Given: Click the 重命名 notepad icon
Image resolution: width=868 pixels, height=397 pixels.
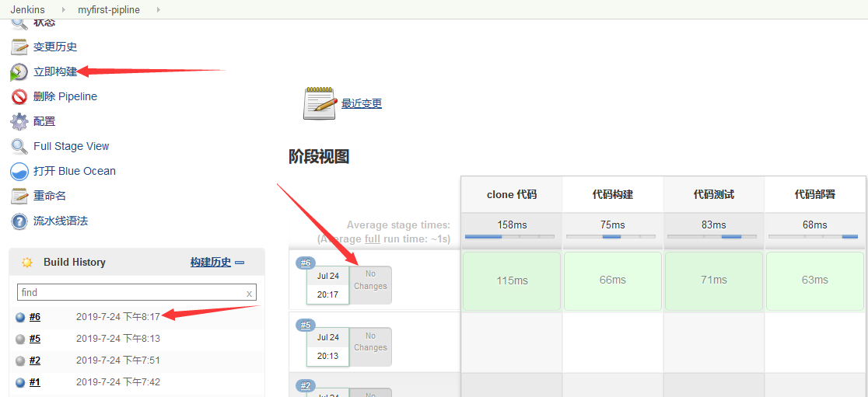Looking at the screenshot, I should [19, 197].
